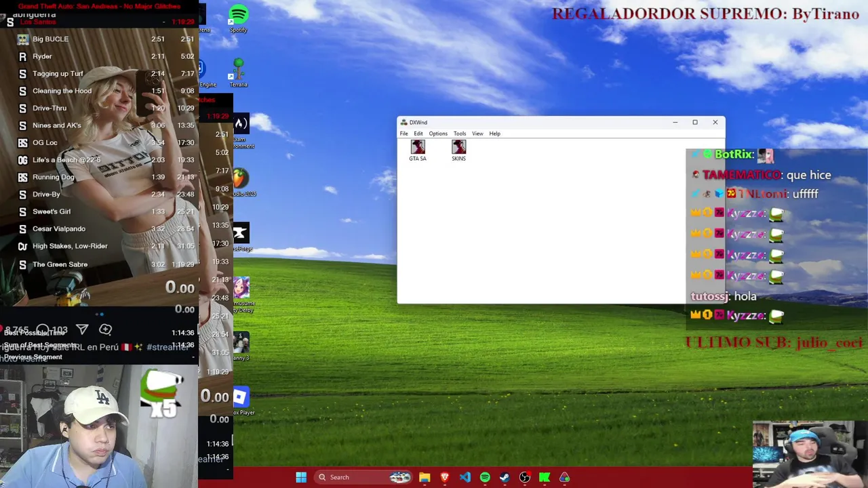
Task: Click the Running Dog split row
Action: click(x=106, y=178)
